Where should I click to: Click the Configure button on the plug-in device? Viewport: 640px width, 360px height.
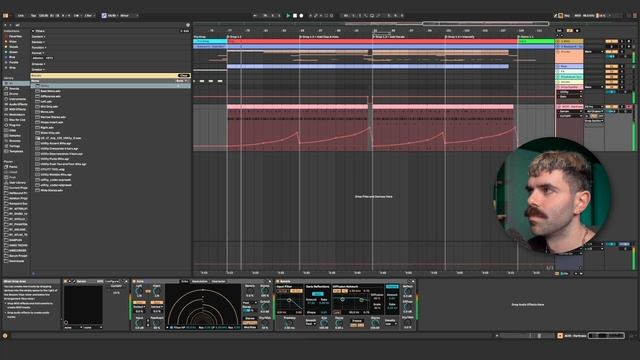[112, 282]
